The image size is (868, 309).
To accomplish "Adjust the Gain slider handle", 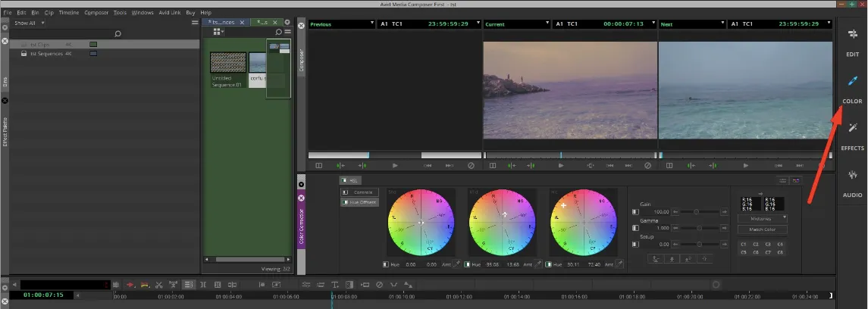I will [x=697, y=212].
